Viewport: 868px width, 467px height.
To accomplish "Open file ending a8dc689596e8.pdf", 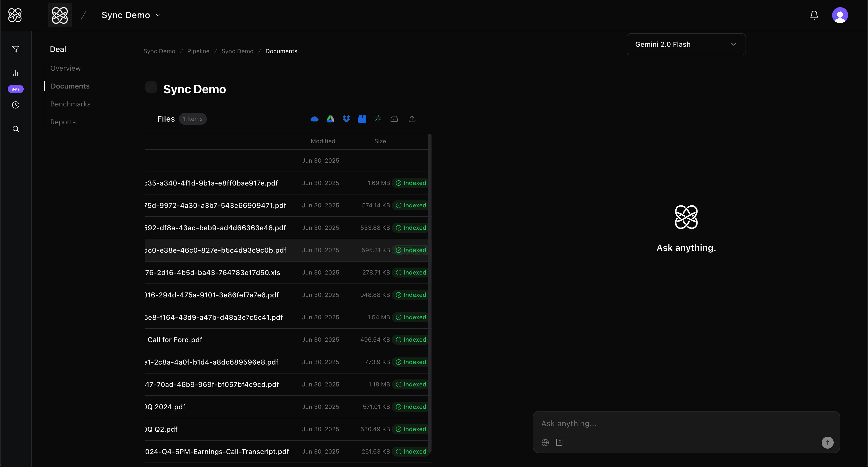I will [x=212, y=362].
